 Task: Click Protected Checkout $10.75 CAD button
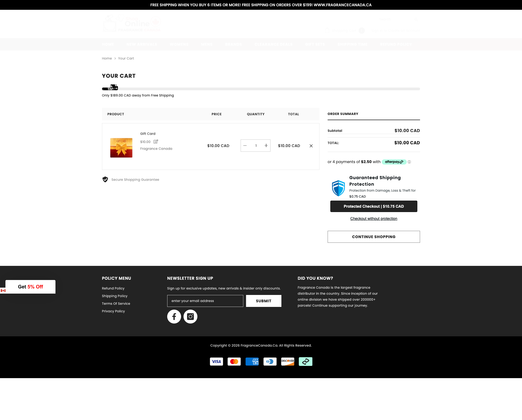pos(374,206)
